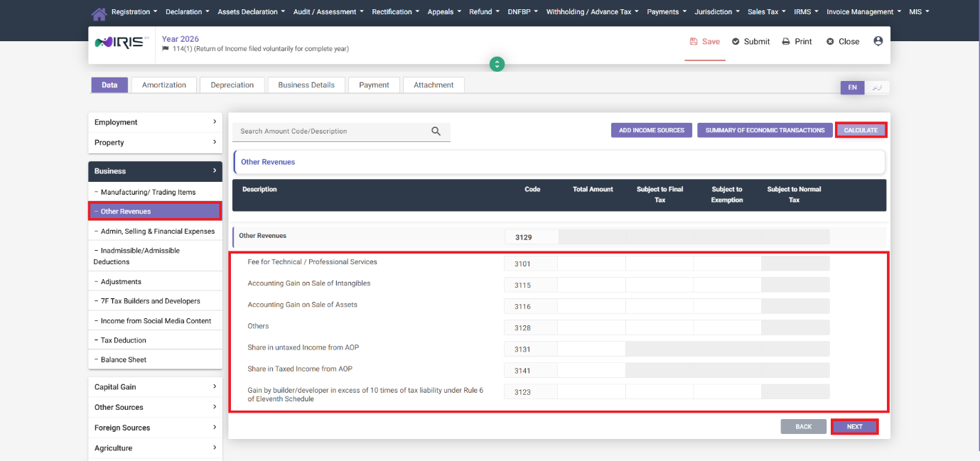The image size is (980, 461).
Task: Switch to the Data tab
Action: pyautogui.click(x=109, y=85)
